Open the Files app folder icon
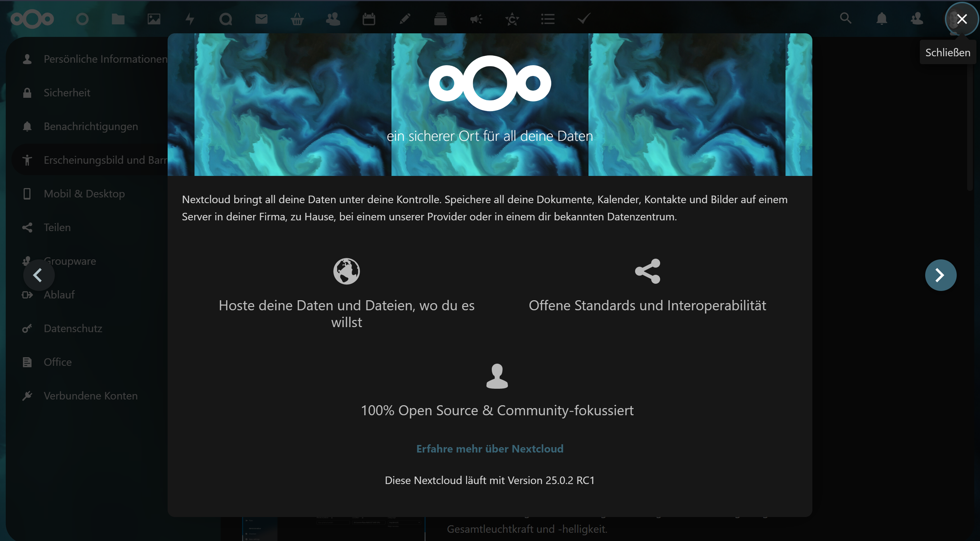980x541 pixels. pos(118,19)
